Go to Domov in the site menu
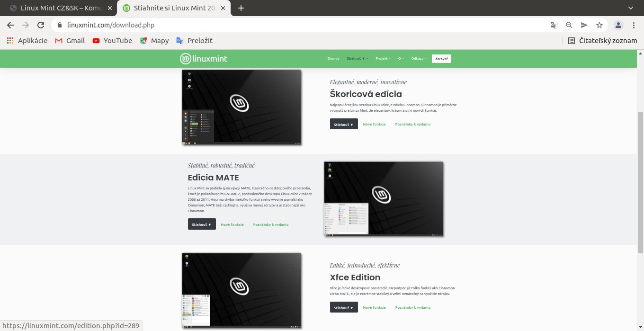Screen dimensions: 644x331 pyautogui.click(x=333, y=59)
